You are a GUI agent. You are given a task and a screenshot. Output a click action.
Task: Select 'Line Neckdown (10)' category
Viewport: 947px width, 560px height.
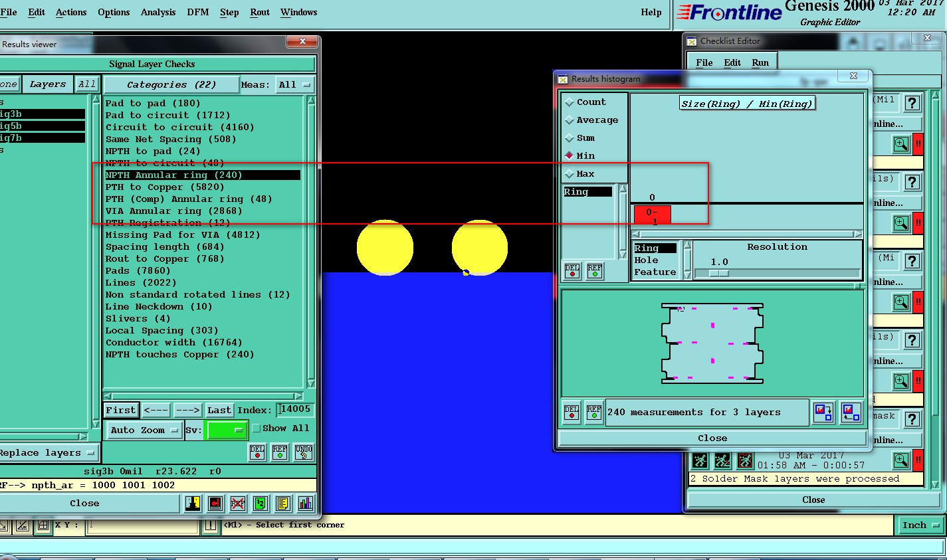coord(159,307)
